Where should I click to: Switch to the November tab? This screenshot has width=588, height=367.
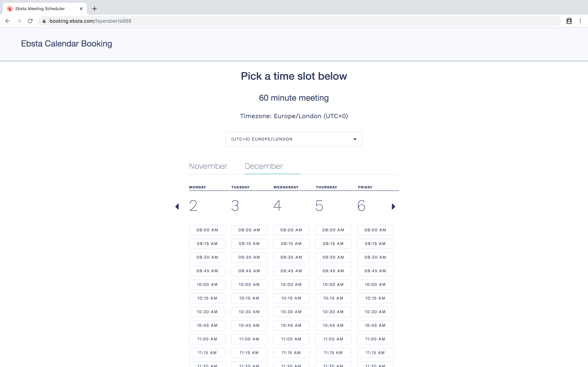tap(208, 166)
